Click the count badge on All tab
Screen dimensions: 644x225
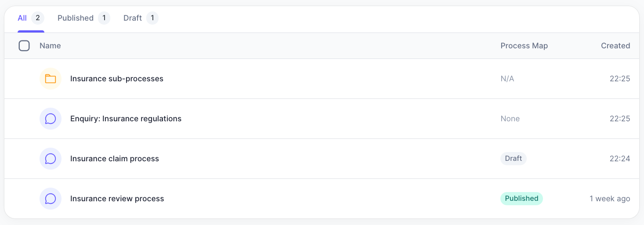[38, 18]
